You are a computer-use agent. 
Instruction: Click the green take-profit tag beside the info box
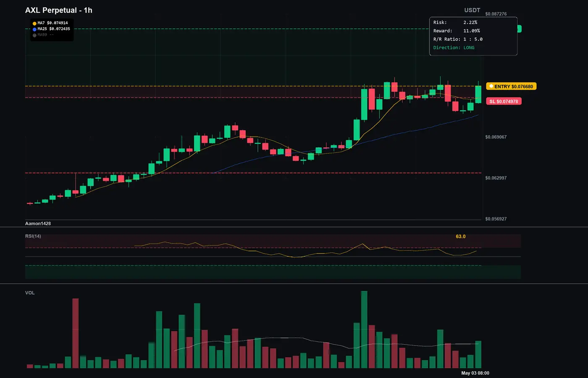[519, 29]
